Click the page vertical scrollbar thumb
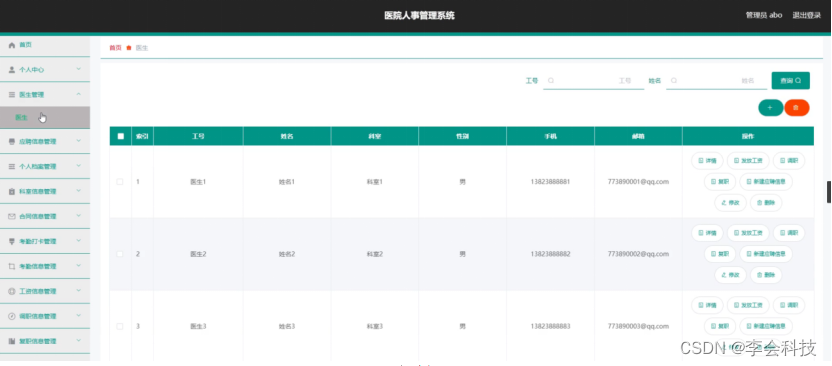 coord(829,192)
